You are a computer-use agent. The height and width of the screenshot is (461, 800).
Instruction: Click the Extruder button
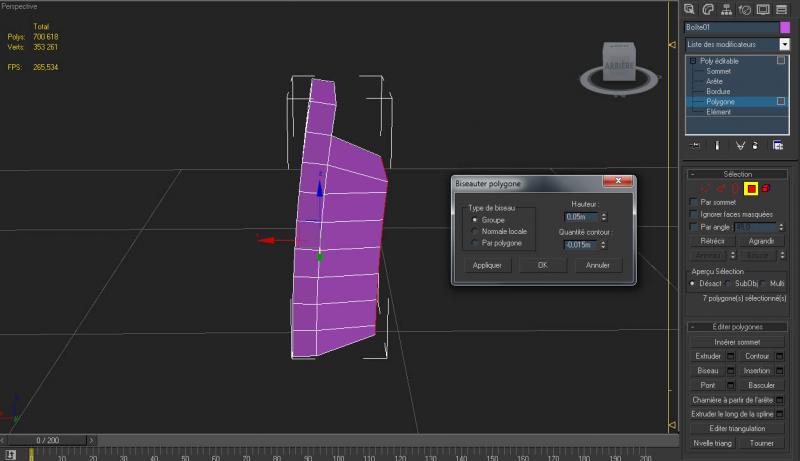[x=707, y=356]
